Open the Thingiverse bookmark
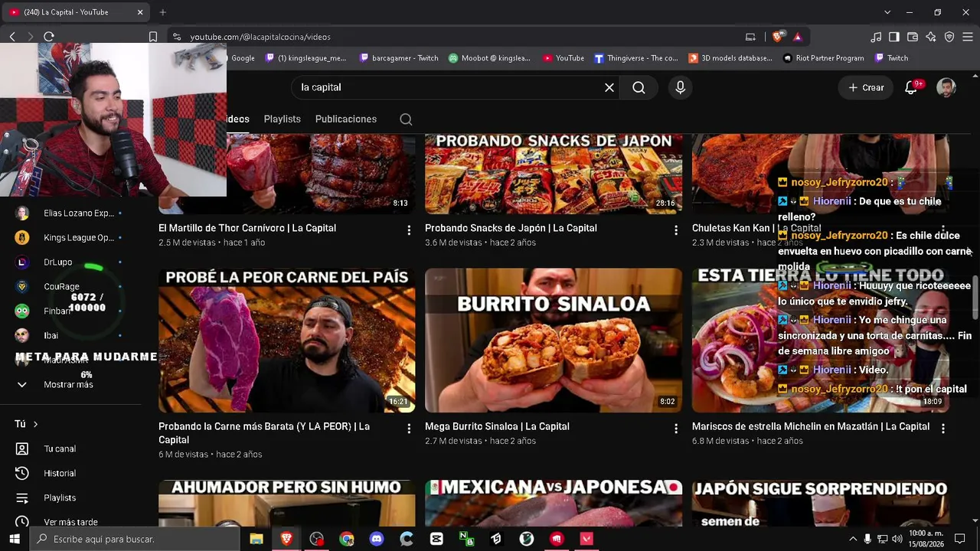 [636, 58]
